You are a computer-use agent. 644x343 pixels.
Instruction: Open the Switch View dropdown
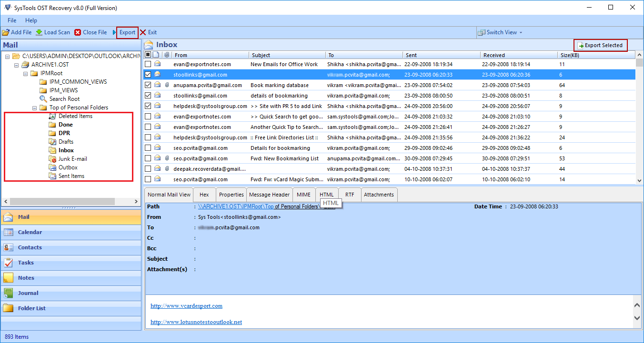coord(500,32)
